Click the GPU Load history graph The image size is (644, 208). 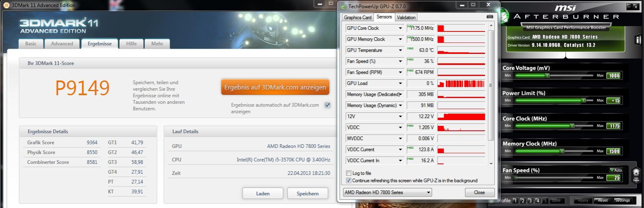pos(461,83)
